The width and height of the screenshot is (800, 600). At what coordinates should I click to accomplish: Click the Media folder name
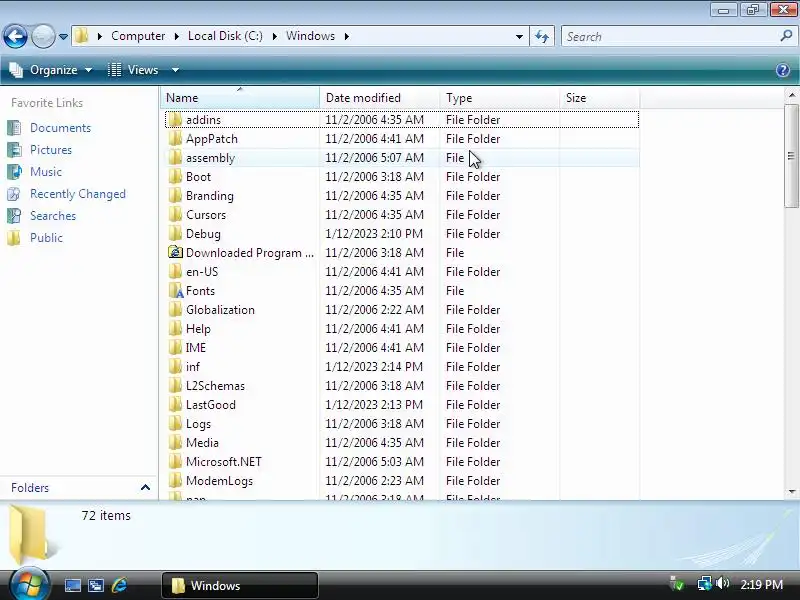202,442
